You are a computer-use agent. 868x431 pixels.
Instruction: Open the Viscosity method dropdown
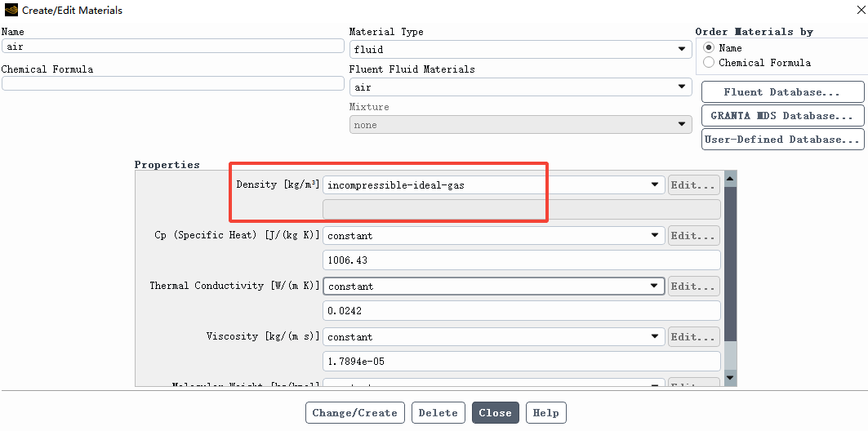click(x=494, y=336)
